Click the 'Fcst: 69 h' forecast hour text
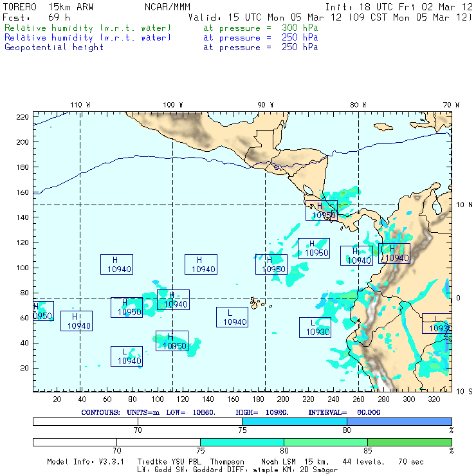Image resolution: width=476 pixels, height=476 pixels. coord(36,17)
